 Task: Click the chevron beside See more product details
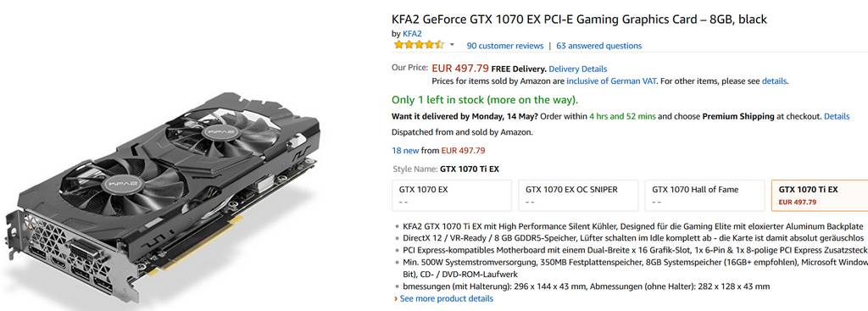[x=395, y=299]
